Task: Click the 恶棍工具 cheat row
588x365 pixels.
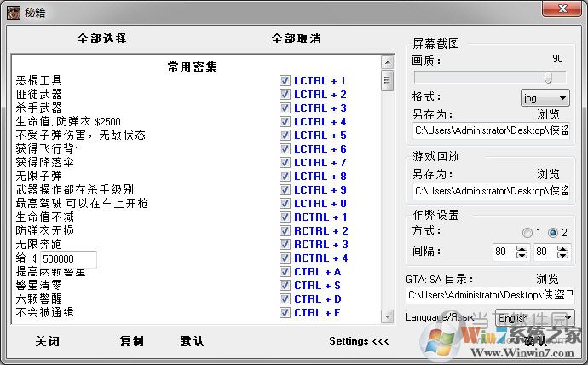Action: pos(38,81)
